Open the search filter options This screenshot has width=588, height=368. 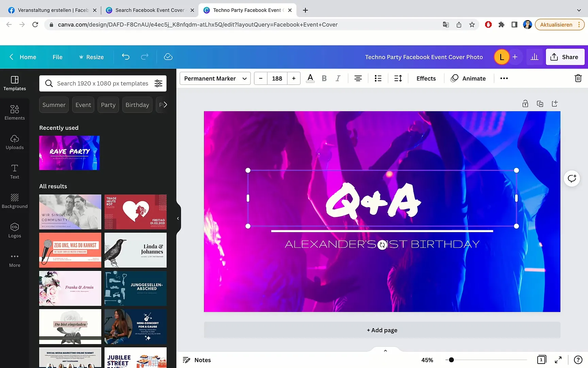point(158,83)
